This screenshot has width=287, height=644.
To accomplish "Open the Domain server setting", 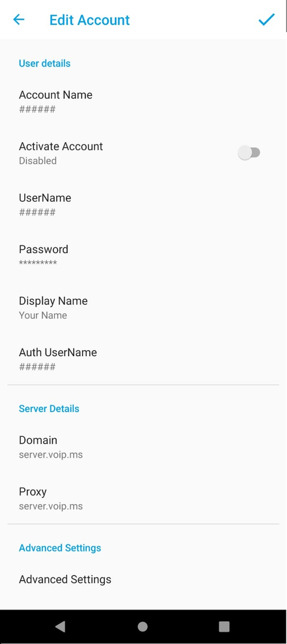I will (143, 447).
